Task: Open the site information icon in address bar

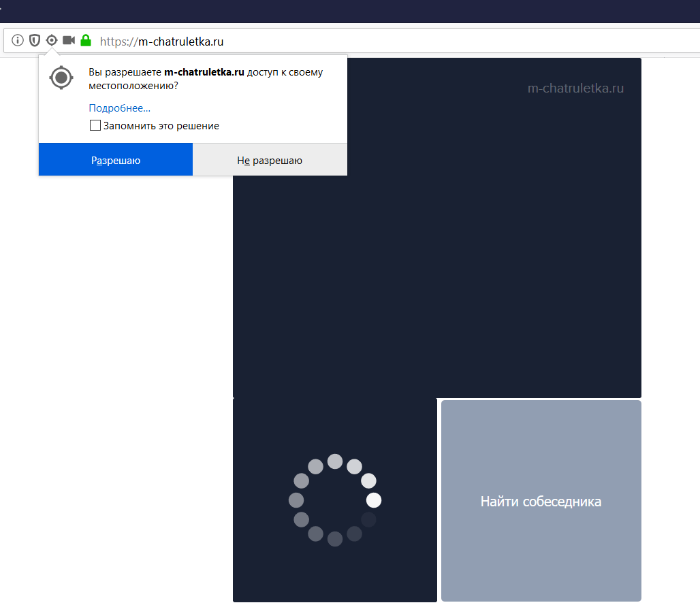Action: (x=18, y=41)
